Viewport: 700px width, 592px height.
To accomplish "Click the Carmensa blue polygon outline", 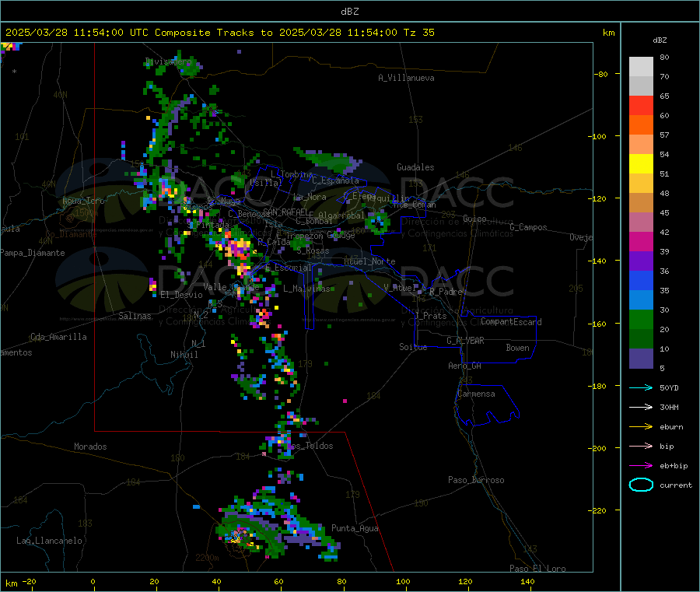I will coord(487,405).
